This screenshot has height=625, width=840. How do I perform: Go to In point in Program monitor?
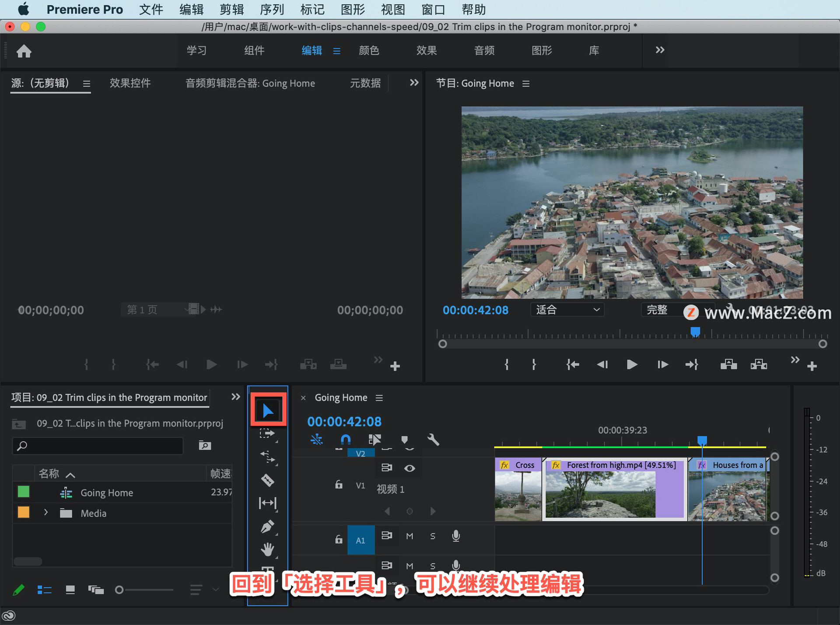573,364
